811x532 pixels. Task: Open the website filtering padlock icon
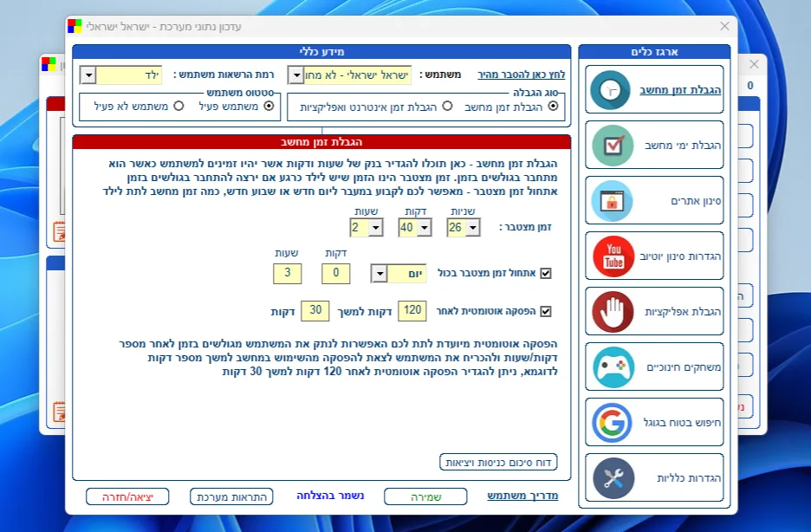point(612,201)
